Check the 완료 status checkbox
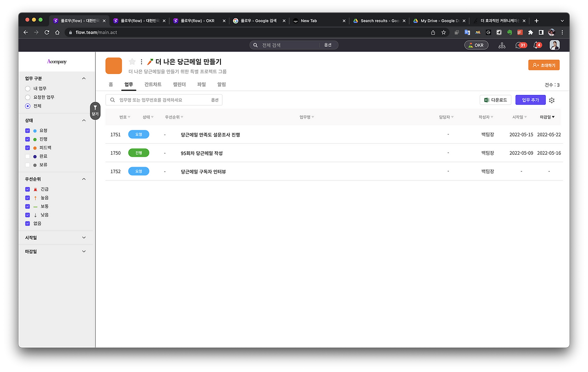This screenshot has height=372, width=588. (28, 156)
